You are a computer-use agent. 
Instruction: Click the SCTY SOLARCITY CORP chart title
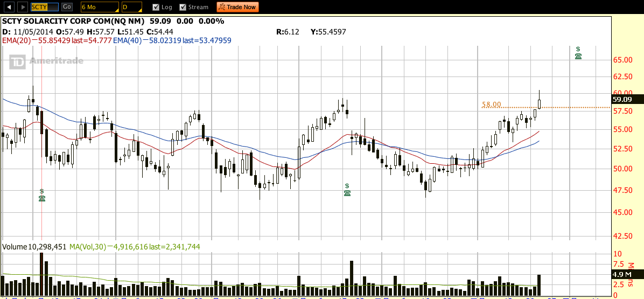(x=73, y=22)
